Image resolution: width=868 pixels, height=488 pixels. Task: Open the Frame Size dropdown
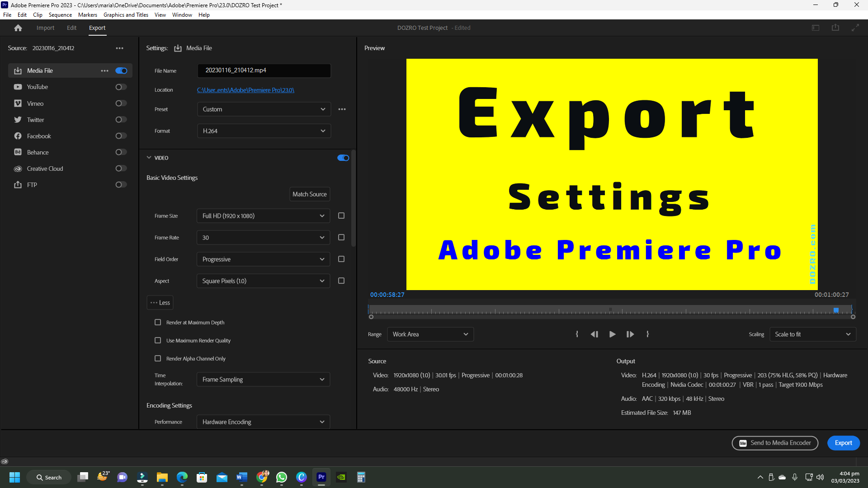(263, 216)
